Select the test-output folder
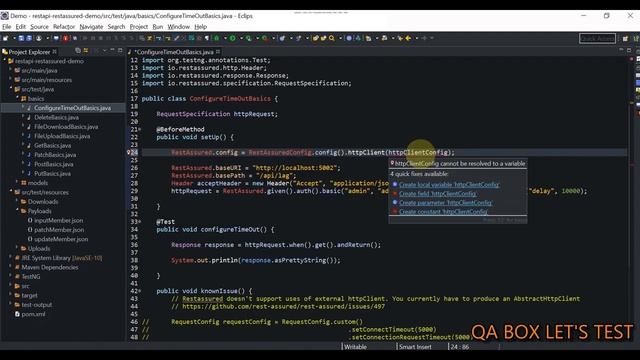 (36, 304)
